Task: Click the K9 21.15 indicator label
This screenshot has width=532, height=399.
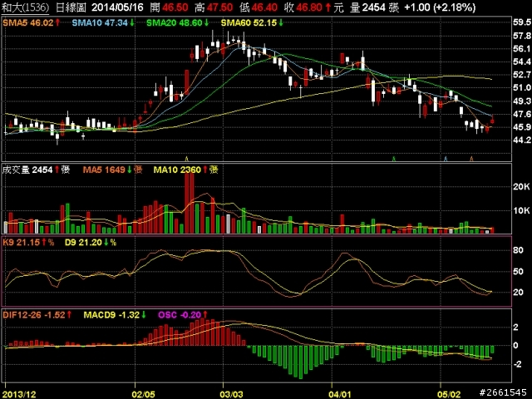Action: pyautogui.click(x=28, y=243)
